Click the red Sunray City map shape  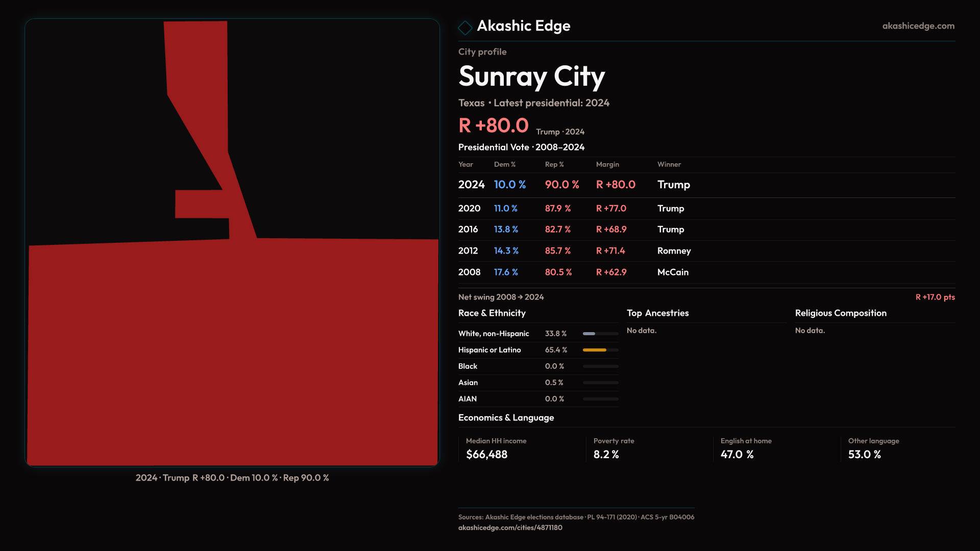coord(232,352)
